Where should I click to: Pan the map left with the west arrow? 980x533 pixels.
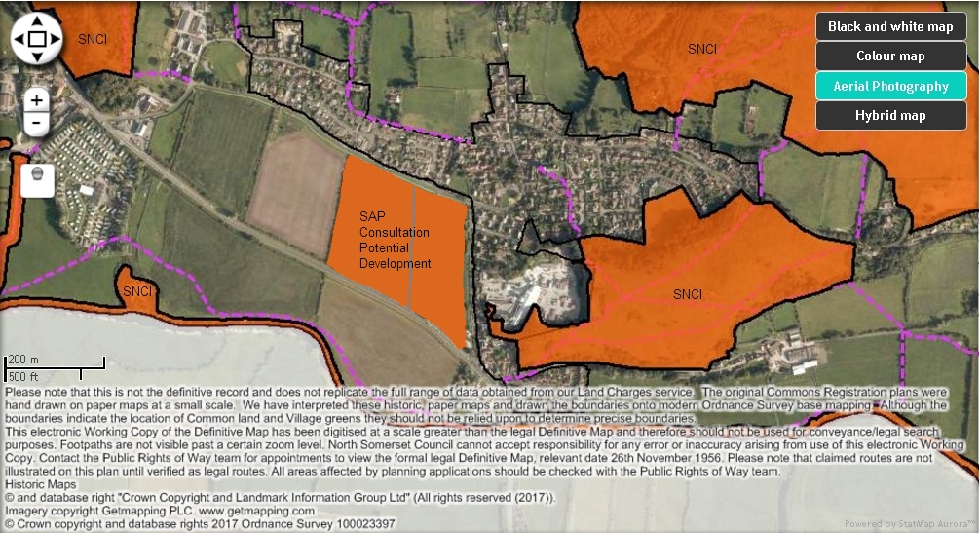tap(19, 39)
